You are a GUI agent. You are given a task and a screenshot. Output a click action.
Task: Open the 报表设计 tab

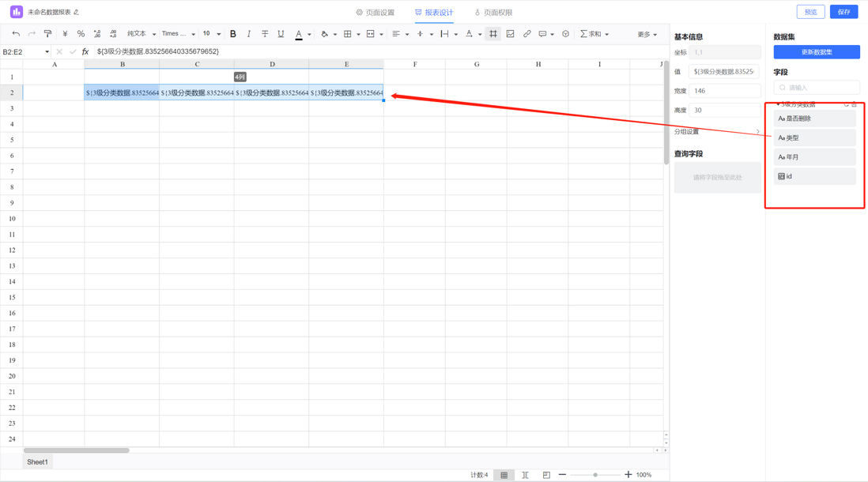pos(435,12)
